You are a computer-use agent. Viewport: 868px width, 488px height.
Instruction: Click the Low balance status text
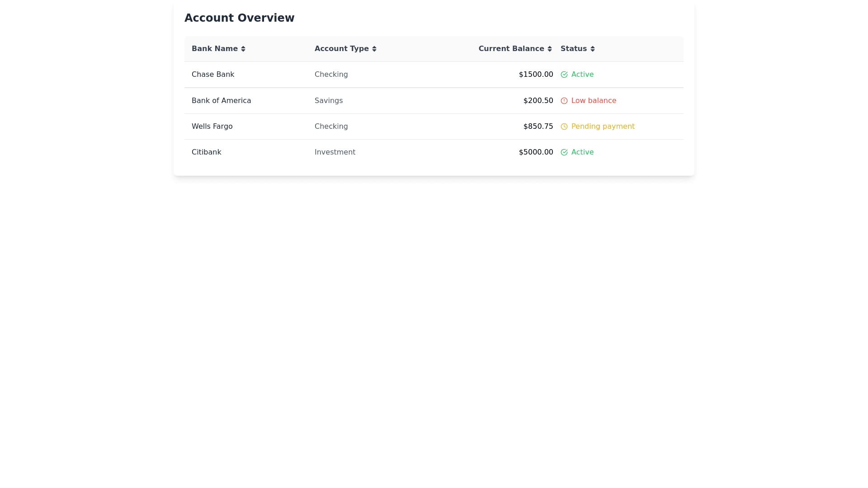[594, 101]
